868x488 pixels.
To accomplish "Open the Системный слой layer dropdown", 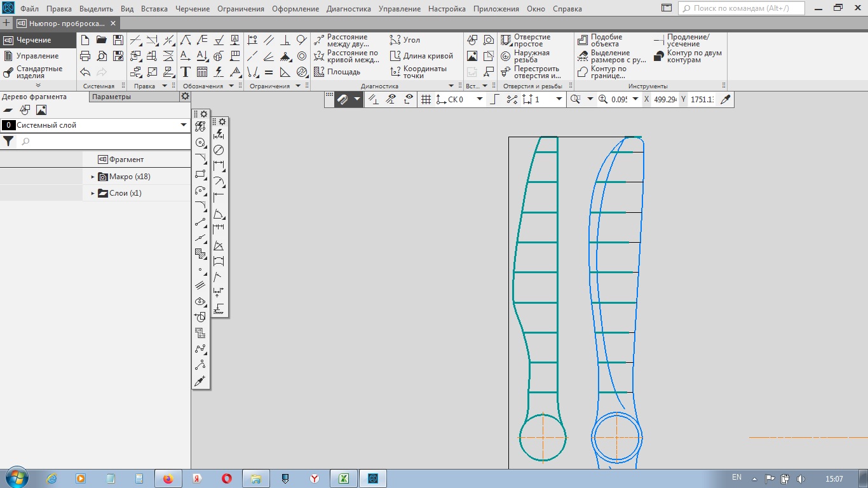I will 184,125.
